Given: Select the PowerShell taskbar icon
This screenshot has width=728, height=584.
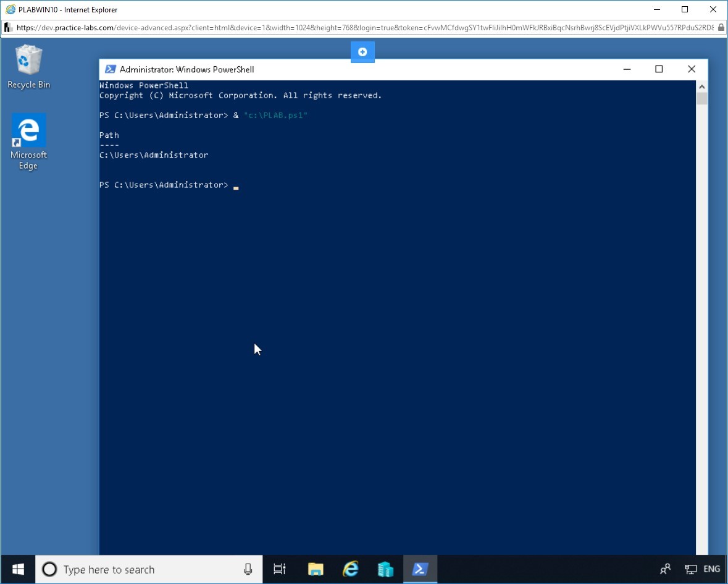Looking at the screenshot, I should 420,569.
